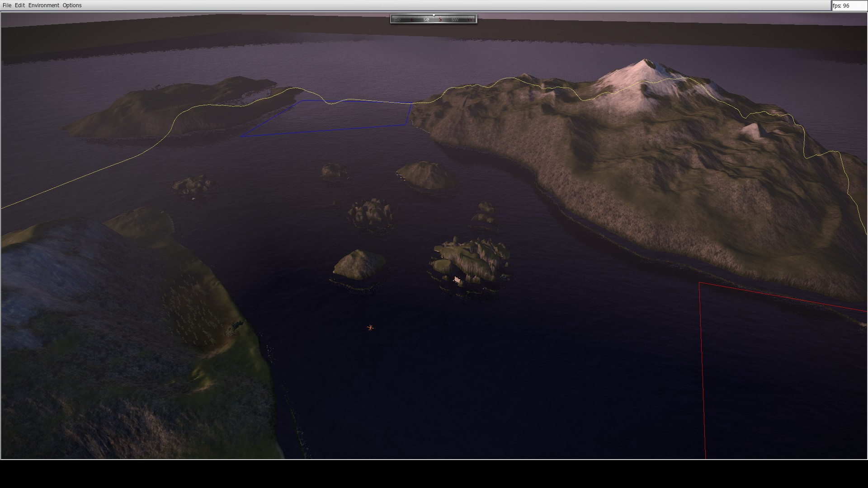
Task: Click the fps counter field
Action: pyautogui.click(x=849, y=6)
